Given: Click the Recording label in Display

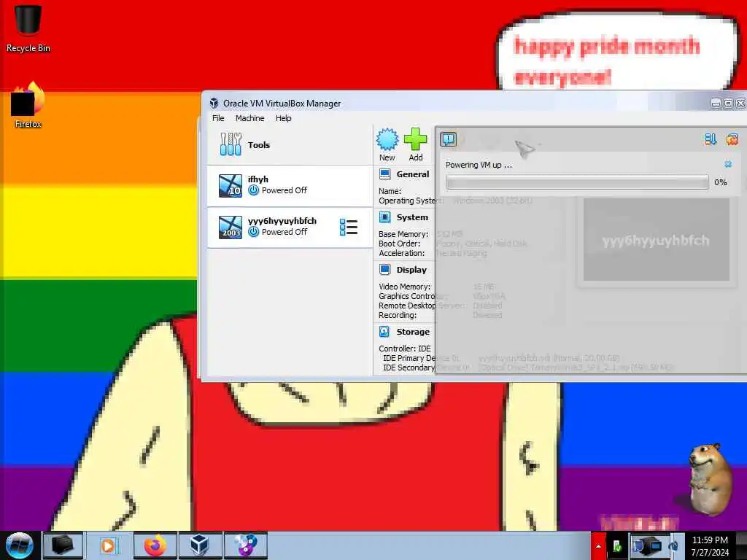Looking at the screenshot, I should pyautogui.click(x=398, y=315).
